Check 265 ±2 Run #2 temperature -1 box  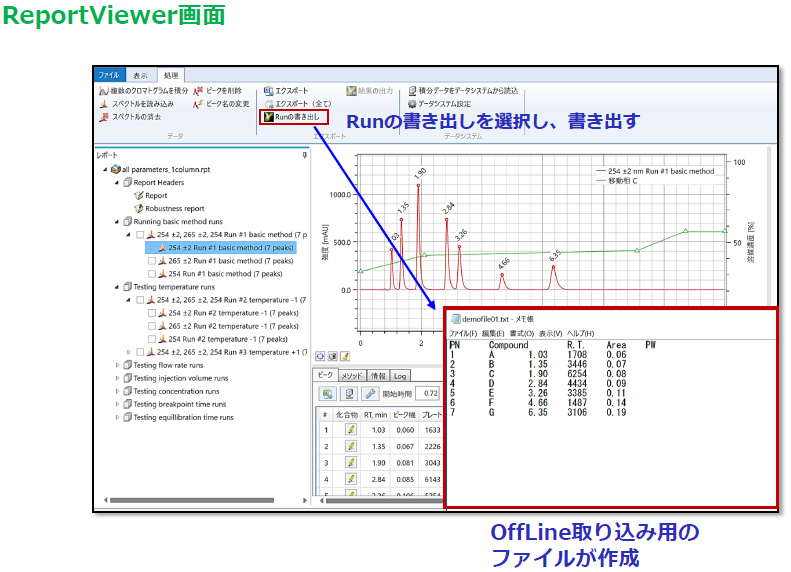[152, 326]
